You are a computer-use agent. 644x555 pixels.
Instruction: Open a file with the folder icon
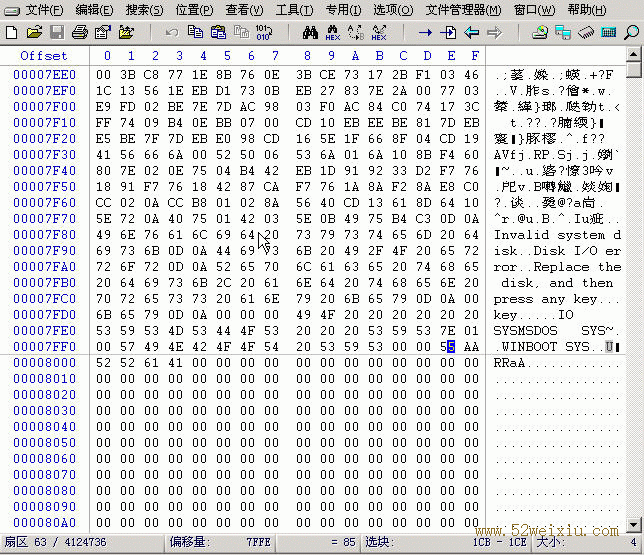34,32
